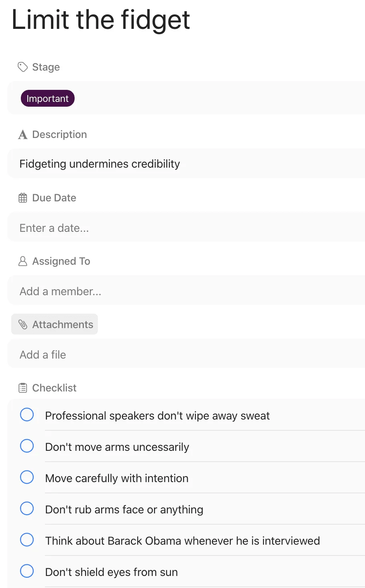
Task: Open the 'Enter a date...' field
Action: click(187, 228)
